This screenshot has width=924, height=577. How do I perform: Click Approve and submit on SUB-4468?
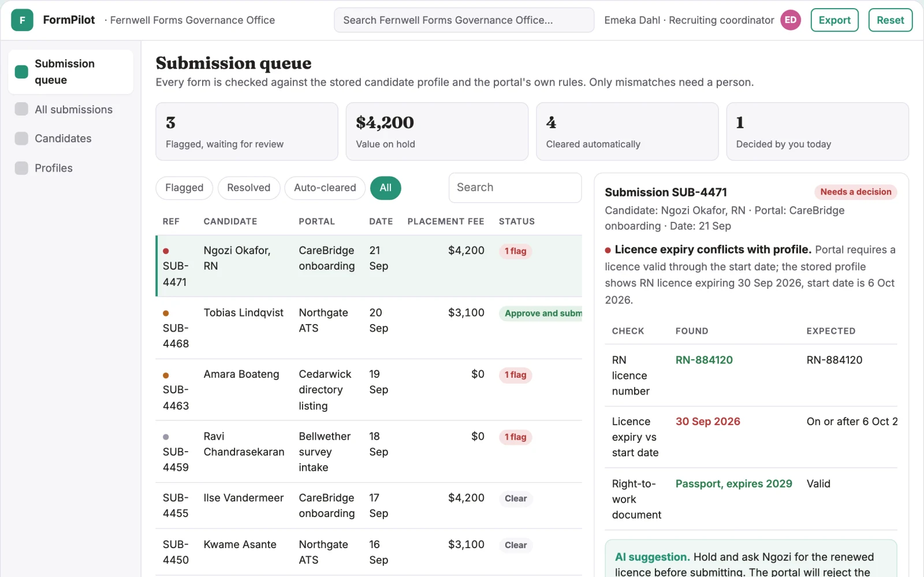pyautogui.click(x=541, y=313)
